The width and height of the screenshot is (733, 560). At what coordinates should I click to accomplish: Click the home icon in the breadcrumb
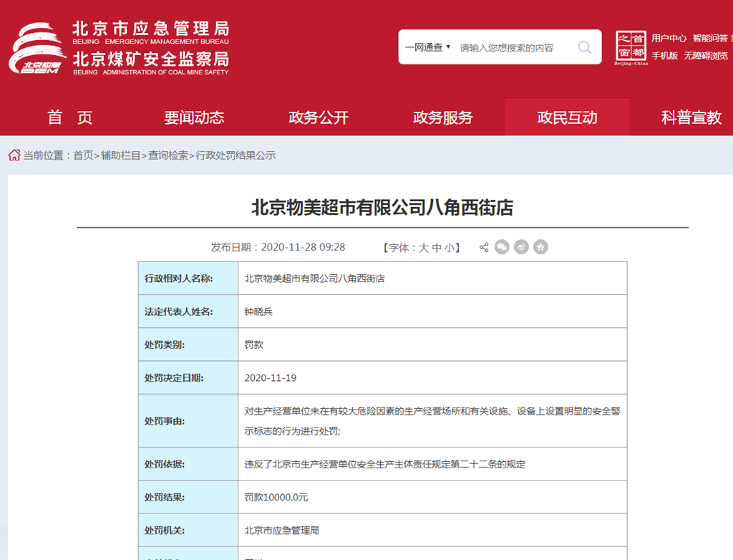[x=14, y=155]
